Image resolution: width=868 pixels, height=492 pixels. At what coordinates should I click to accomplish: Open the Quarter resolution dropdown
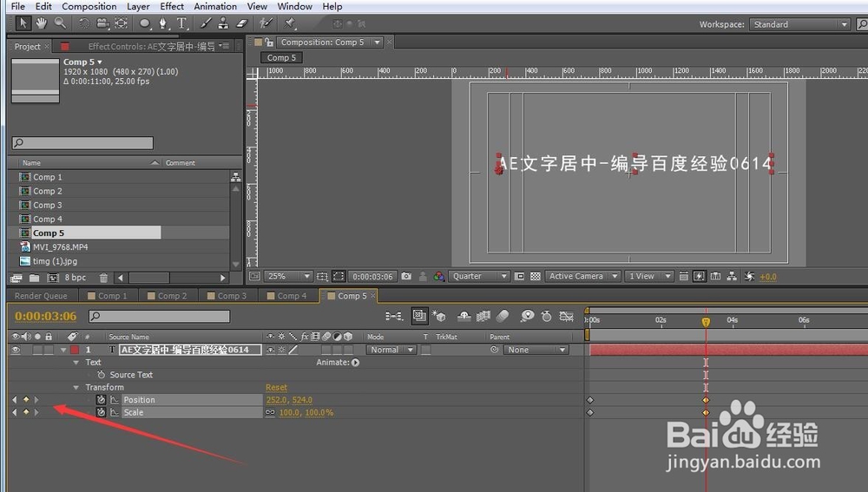pyautogui.click(x=479, y=276)
